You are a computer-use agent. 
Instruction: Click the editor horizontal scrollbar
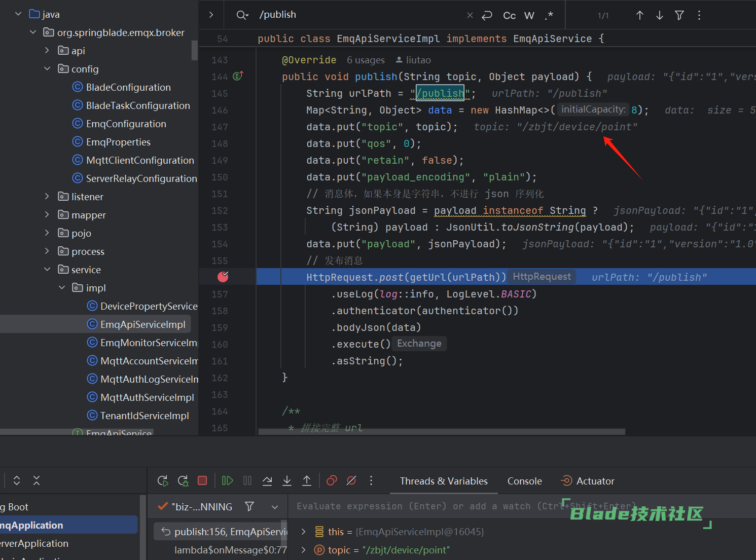click(x=442, y=432)
